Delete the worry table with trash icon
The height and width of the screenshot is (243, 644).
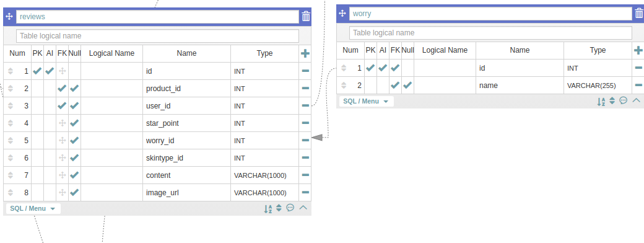(x=639, y=13)
